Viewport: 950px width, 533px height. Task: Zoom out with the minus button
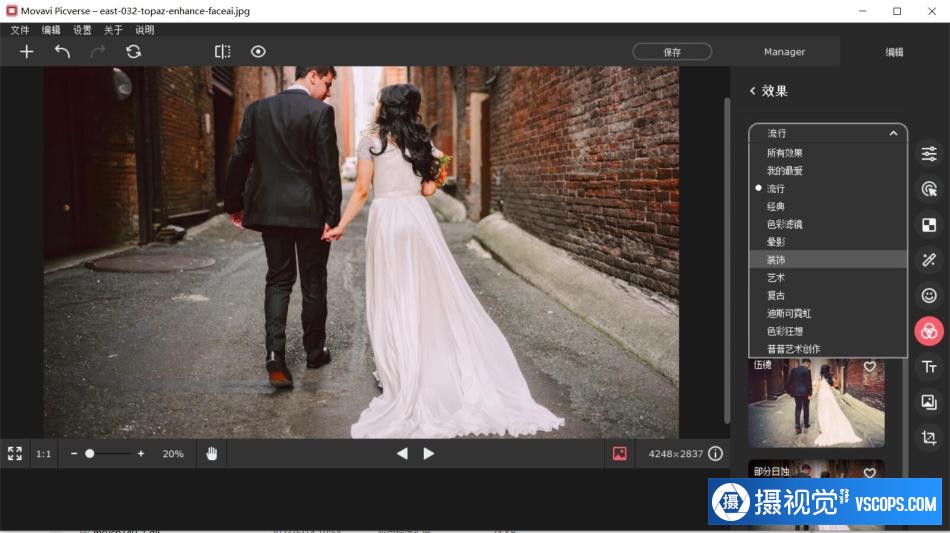tap(74, 454)
